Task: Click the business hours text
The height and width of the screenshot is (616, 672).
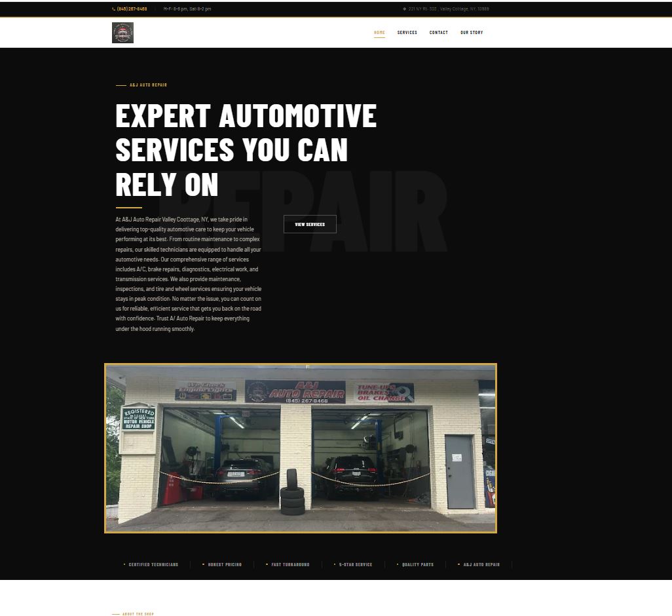Action: pyautogui.click(x=187, y=9)
